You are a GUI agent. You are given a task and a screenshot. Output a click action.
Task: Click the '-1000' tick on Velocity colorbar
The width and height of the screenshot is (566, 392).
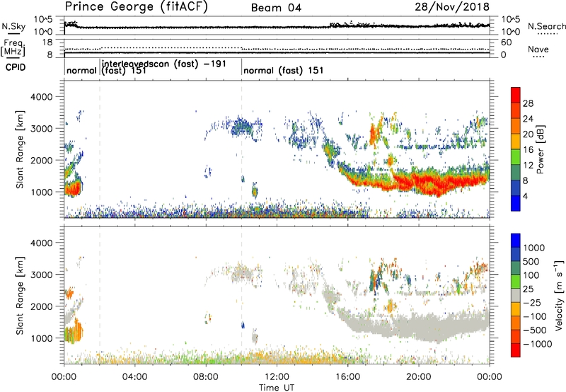click(x=538, y=344)
